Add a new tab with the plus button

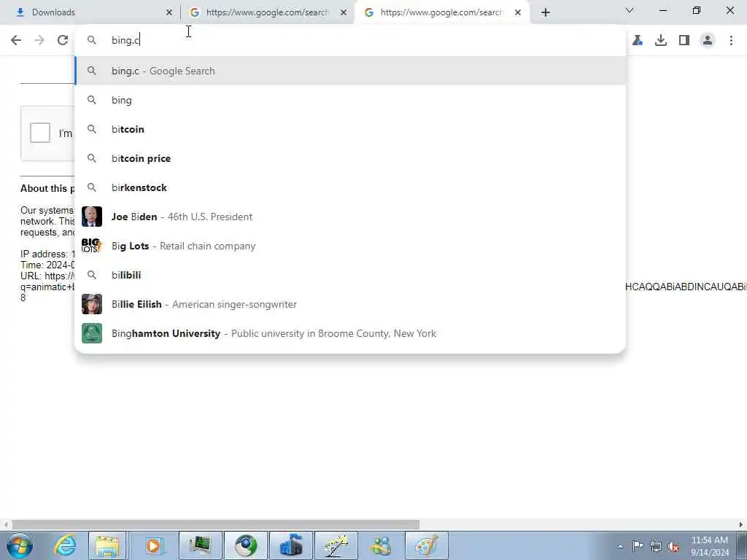546,12
